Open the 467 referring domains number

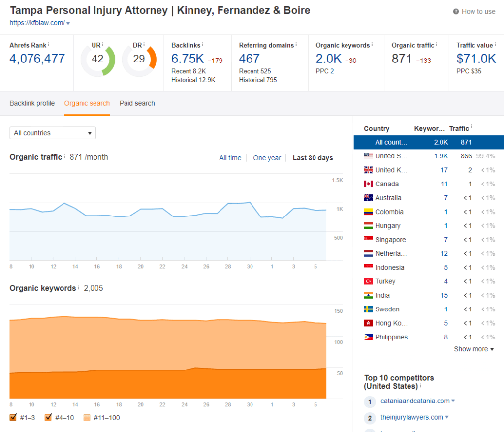pyautogui.click(x=249, y=59)
